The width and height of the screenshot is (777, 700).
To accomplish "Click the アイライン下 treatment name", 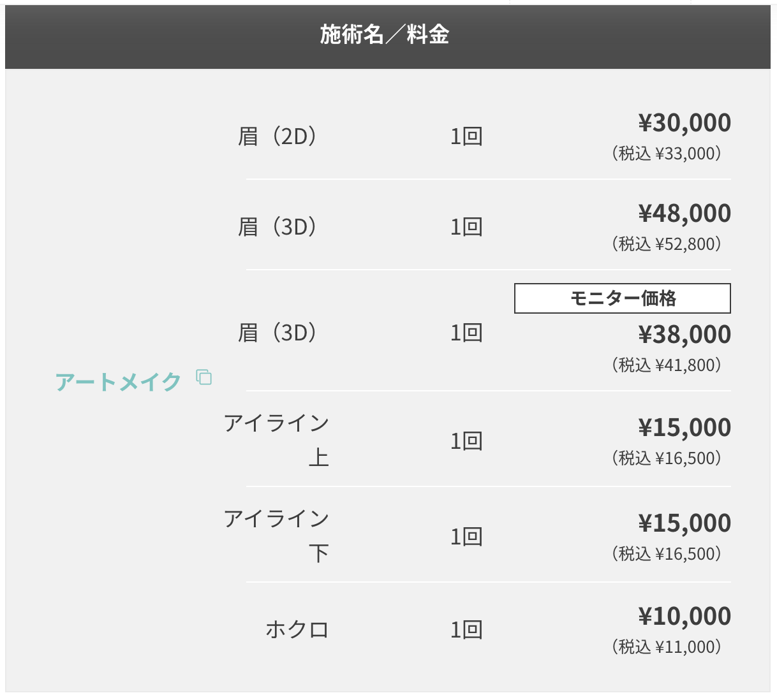I will pyautogui.click(x=276, y=536).
